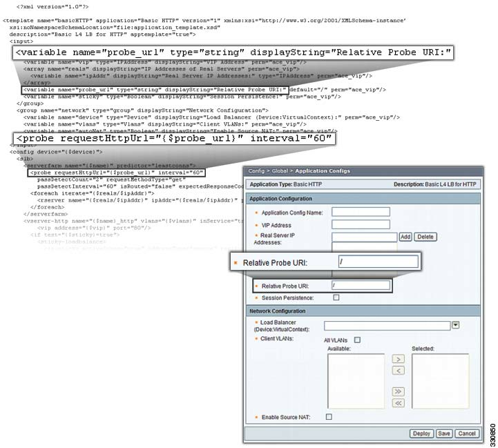Click Delete next to Real Server IP
This screenshot has width=498, height=448.
pyautogui.click(x=425, y=237)
